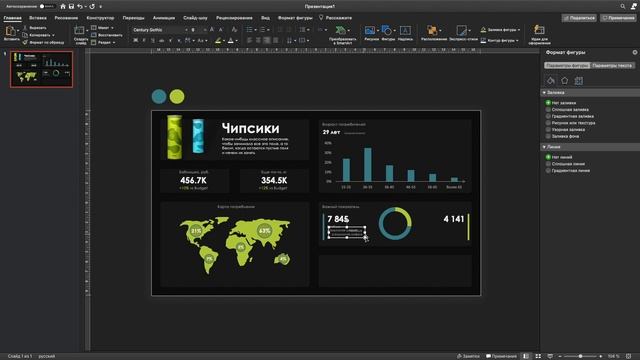Open the Расположение arrange menu
The height and width of the screenshot is (360, 640).
point(433,33)
